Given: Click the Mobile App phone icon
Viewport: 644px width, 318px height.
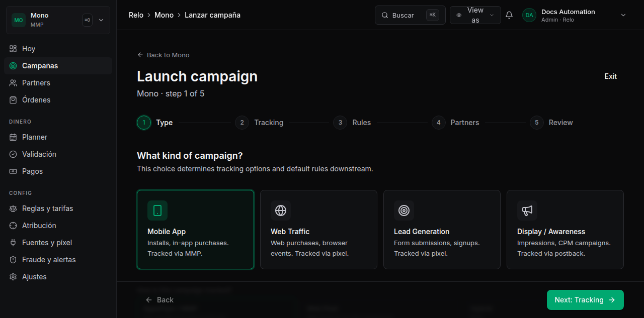Looking at the screenshot, I should coord(157,210).
